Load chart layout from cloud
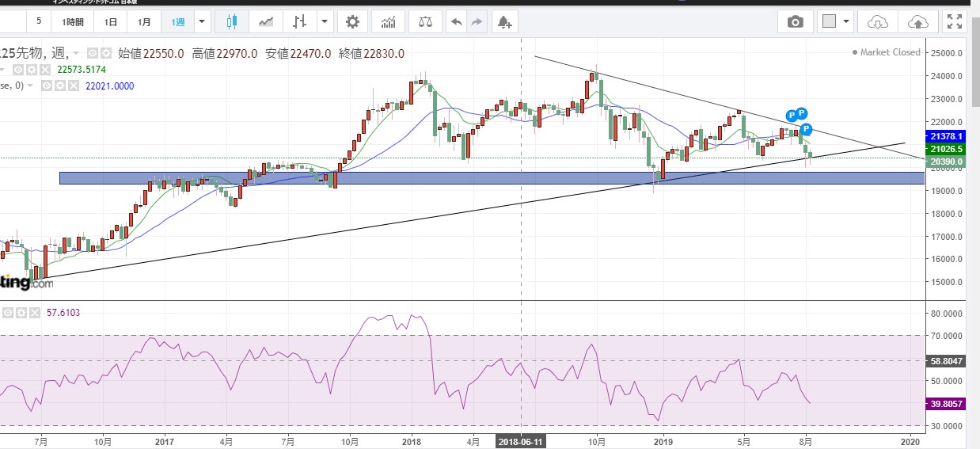Image resolution: width=980 pixels, height=449 pixels. (878, 21)
